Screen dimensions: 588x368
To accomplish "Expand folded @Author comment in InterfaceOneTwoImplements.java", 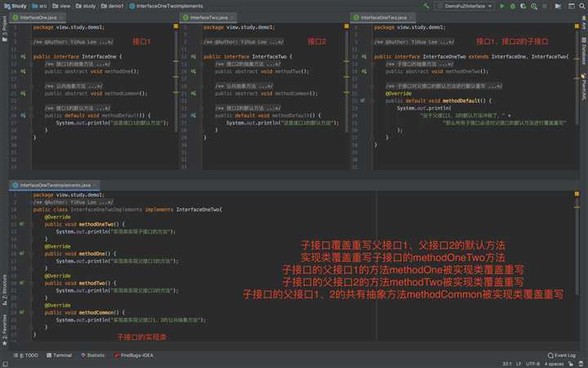I will [x=73, y=202].
